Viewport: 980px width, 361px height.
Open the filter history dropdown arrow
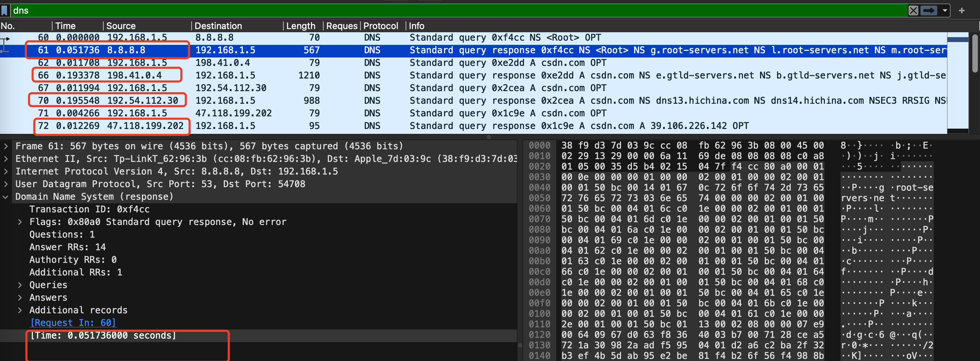(x=945, y=10)
